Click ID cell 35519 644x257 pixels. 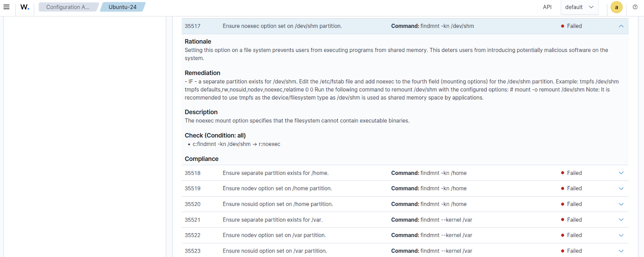pos(192,189)
